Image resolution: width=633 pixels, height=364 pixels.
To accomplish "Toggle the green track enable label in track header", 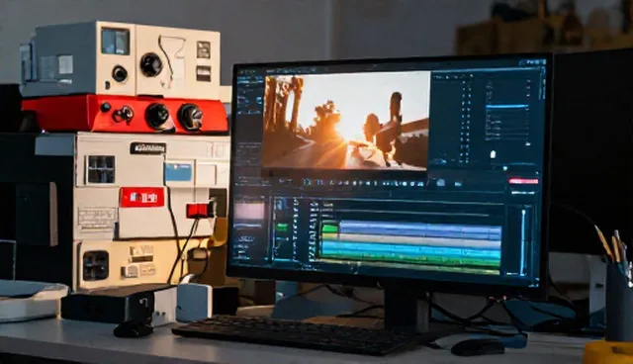I will click(281, 227).
